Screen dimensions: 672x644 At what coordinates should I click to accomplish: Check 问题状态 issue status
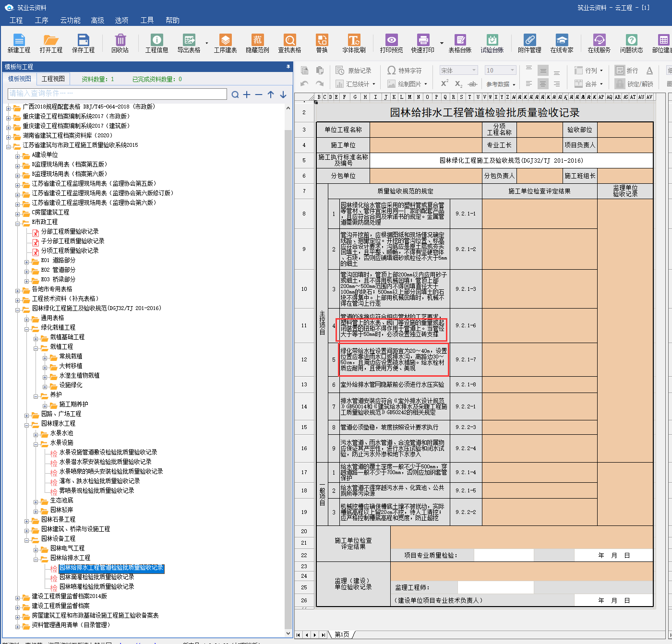[x=631, y=43]
